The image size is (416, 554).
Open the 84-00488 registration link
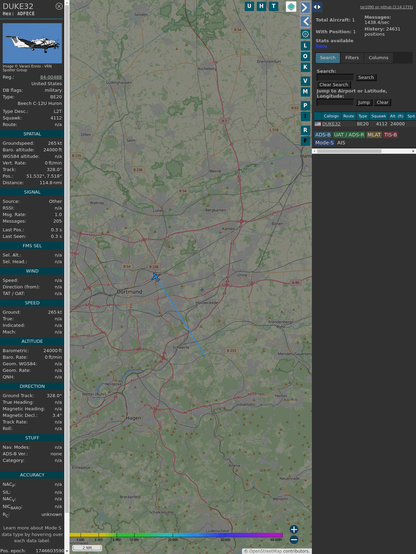51,77
